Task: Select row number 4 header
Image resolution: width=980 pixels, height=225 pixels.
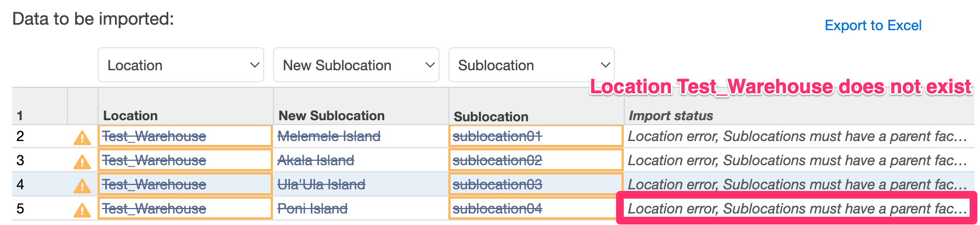Action: [20, 184]
